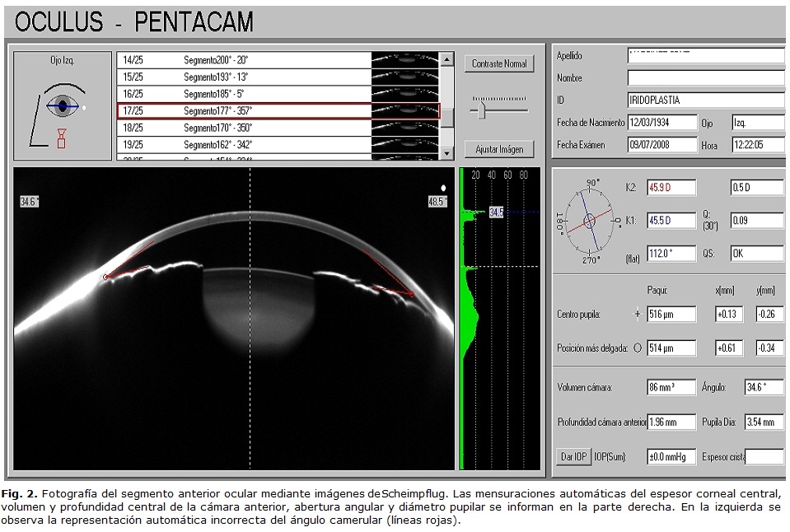Select segment 14/25 Segmento200° - 20°
Viewport: 790px width, 532px height.
(278, 60)
